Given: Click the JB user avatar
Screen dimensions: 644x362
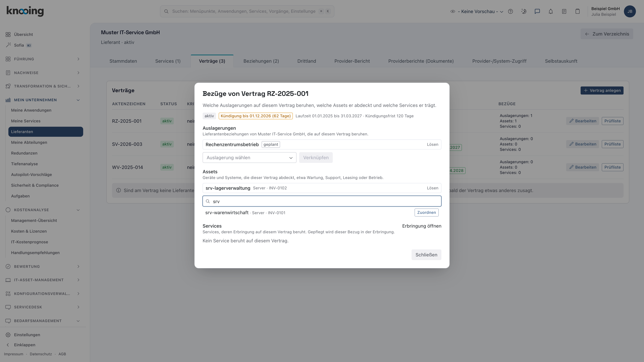Looking at the screenshot, I should click(630, 12).
